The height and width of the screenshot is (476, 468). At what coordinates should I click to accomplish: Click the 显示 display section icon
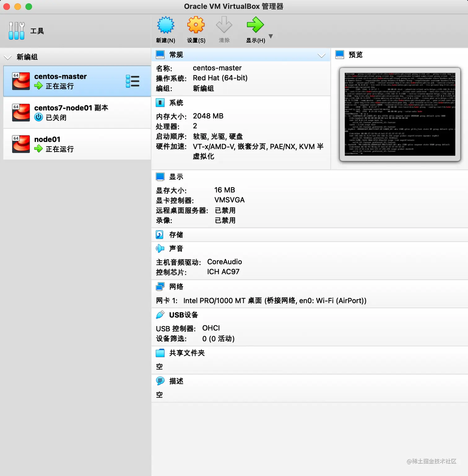click(160, 176)
